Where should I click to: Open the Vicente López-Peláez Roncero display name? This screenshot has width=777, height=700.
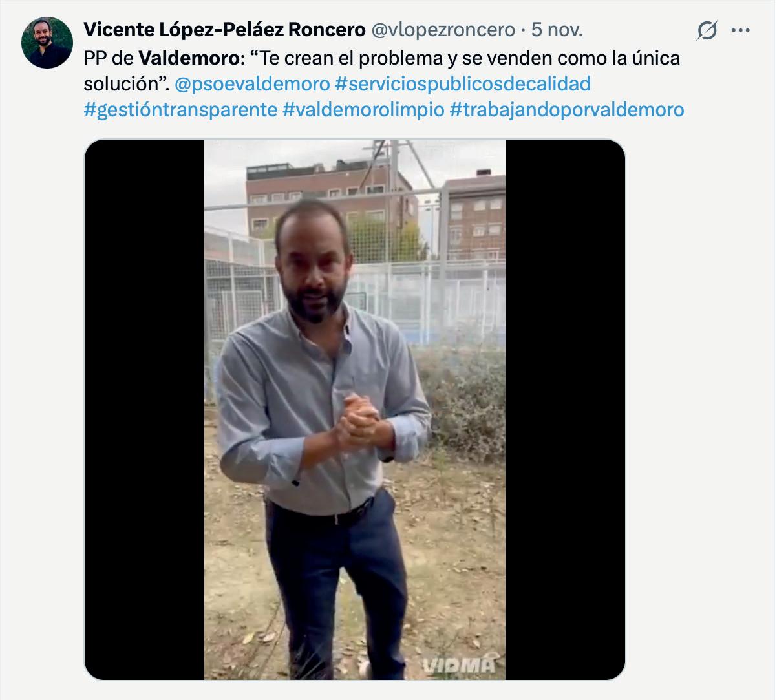[x=224, y=30]
